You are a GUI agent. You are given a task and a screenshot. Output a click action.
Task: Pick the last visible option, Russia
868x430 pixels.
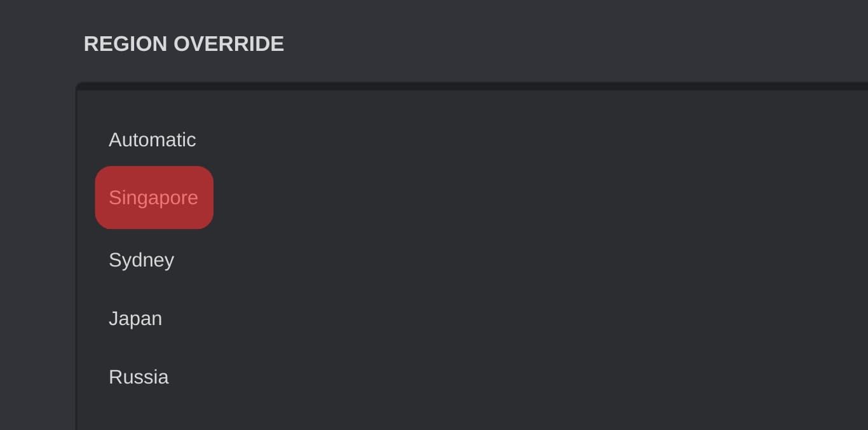coord(139,377)
